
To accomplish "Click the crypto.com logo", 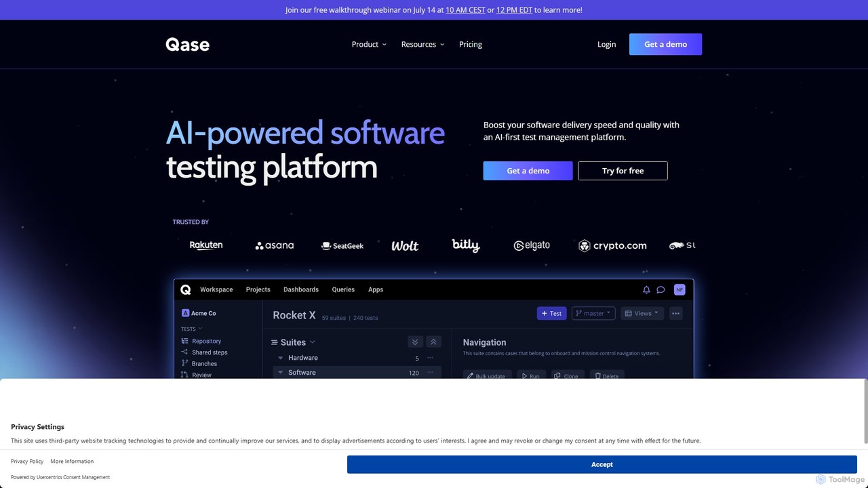I will click(612, 245).
